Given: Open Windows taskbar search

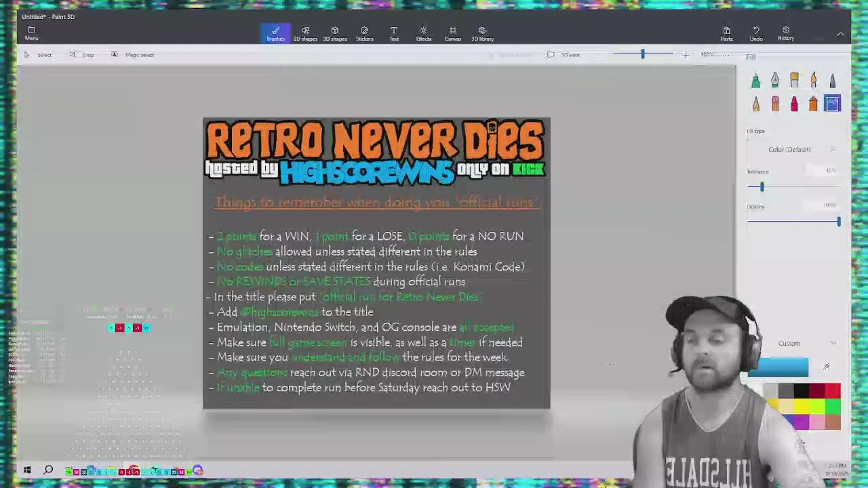Looking at the screenshot, I should [48, 470].
